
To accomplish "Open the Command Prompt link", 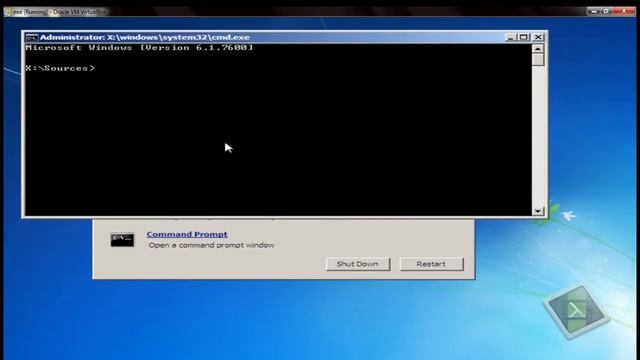I will click(187, 234).
